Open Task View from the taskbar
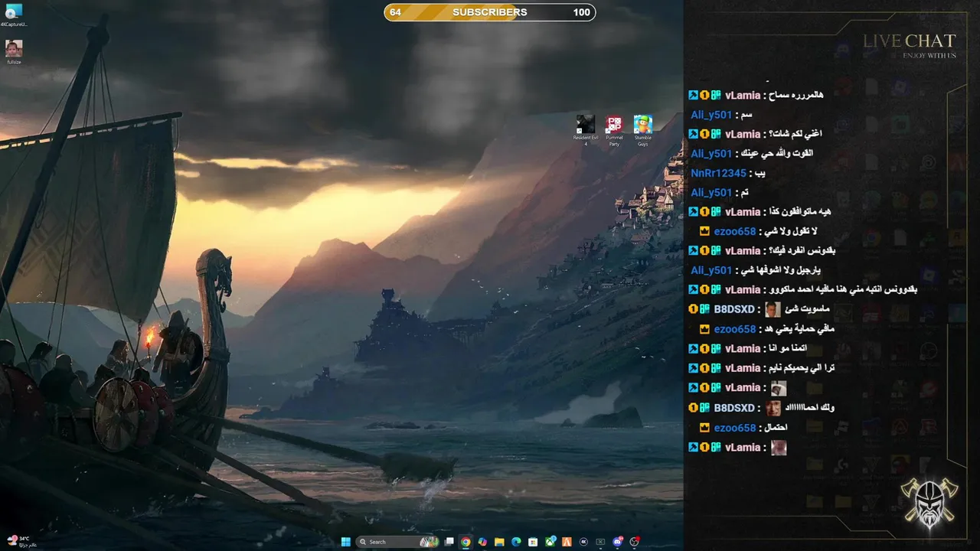Viewport: 980px width, 551px height. [449, 542]
